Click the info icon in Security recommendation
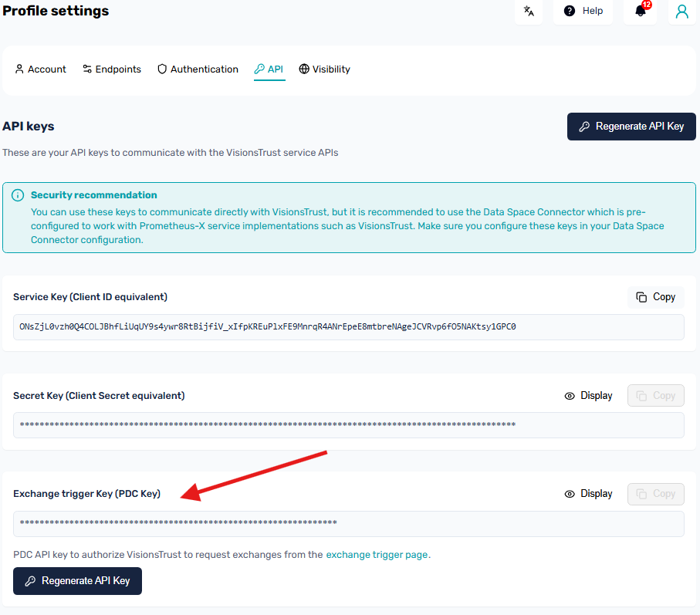700x615 pixels. [17, 194]
